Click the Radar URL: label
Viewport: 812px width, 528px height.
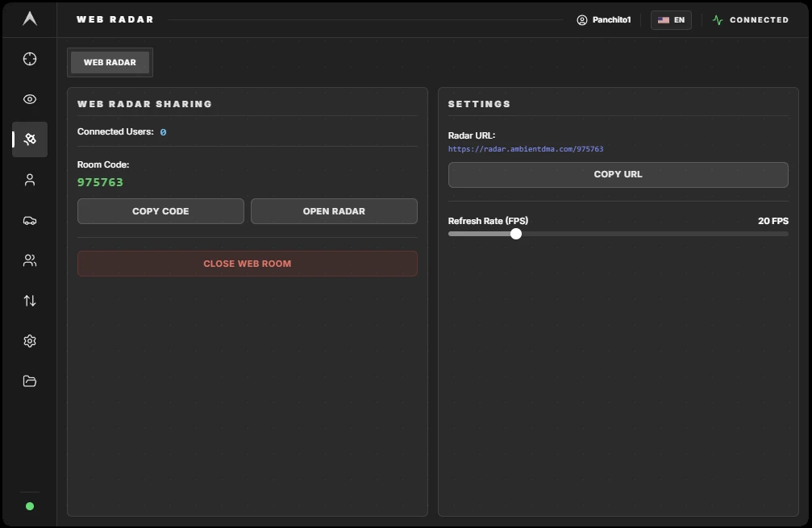click(x=471, y=135)
